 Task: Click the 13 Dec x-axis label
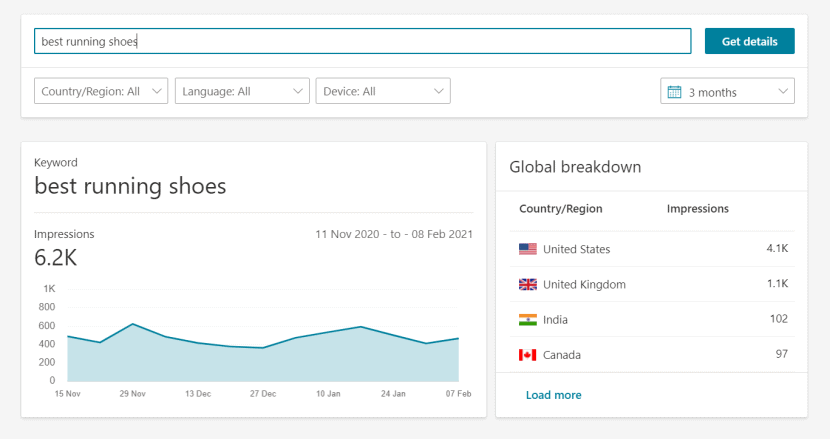198,394
